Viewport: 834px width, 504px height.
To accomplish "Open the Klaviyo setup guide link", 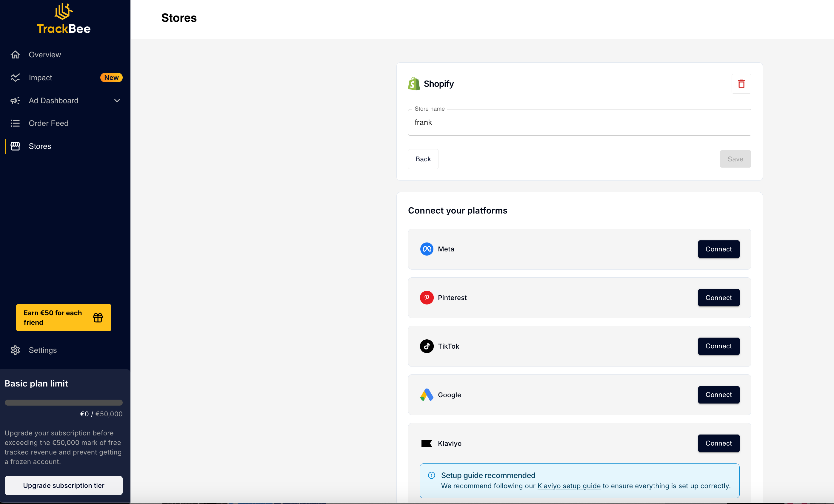I will tap(569, 486).
